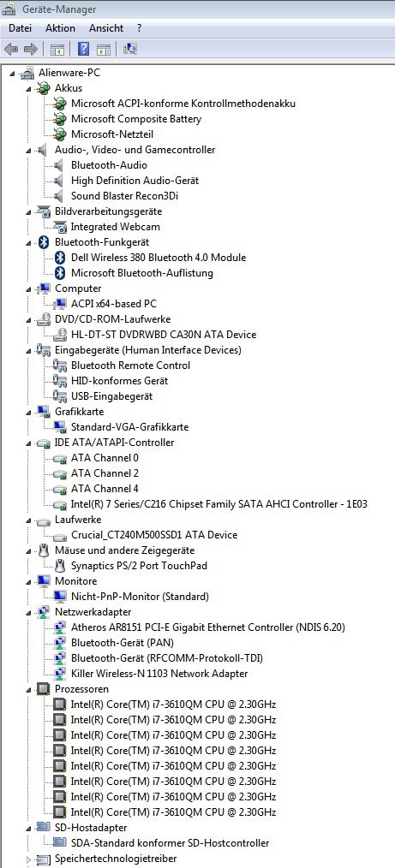Click the Integrated Webcam device icon
The height and width of the screenshot is (868, 395).
[61, 226]
